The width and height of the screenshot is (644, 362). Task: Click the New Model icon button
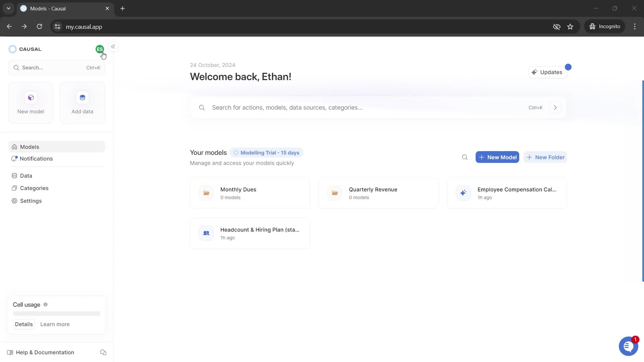(31, 97)
